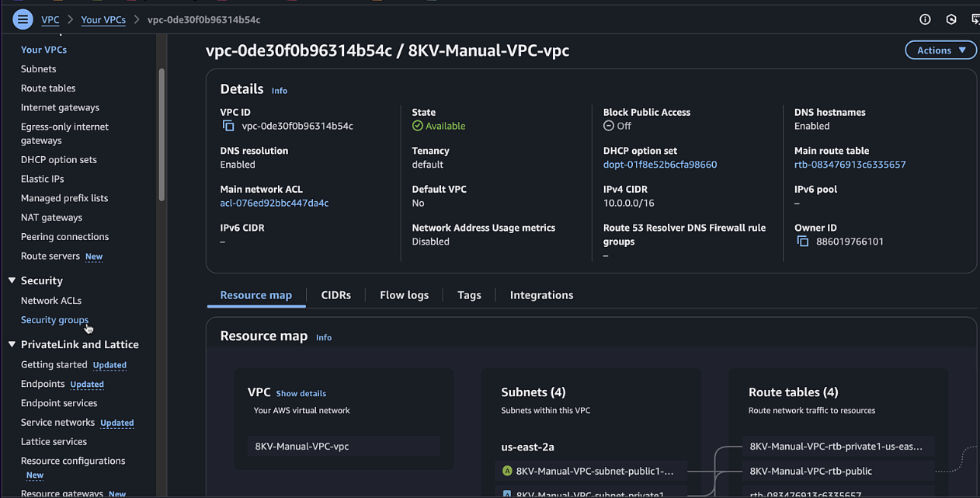The height and width of the screenshot is (498, 980).
Task: Click the us-east-2a availability zone label
Action: pyautogui.click(x=528, y=448)
